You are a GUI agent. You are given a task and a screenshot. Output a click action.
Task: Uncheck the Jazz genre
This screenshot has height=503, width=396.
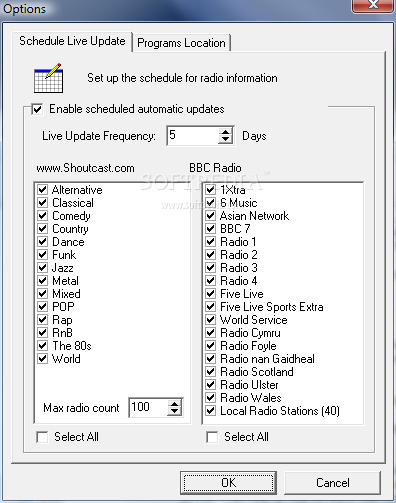point(42,268)
